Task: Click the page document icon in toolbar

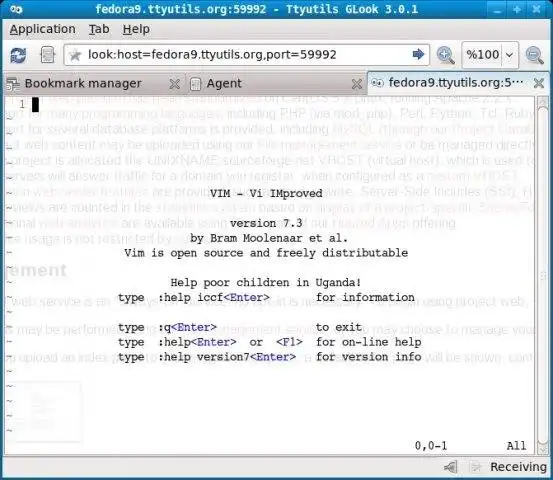Action: tap(47, 55)
